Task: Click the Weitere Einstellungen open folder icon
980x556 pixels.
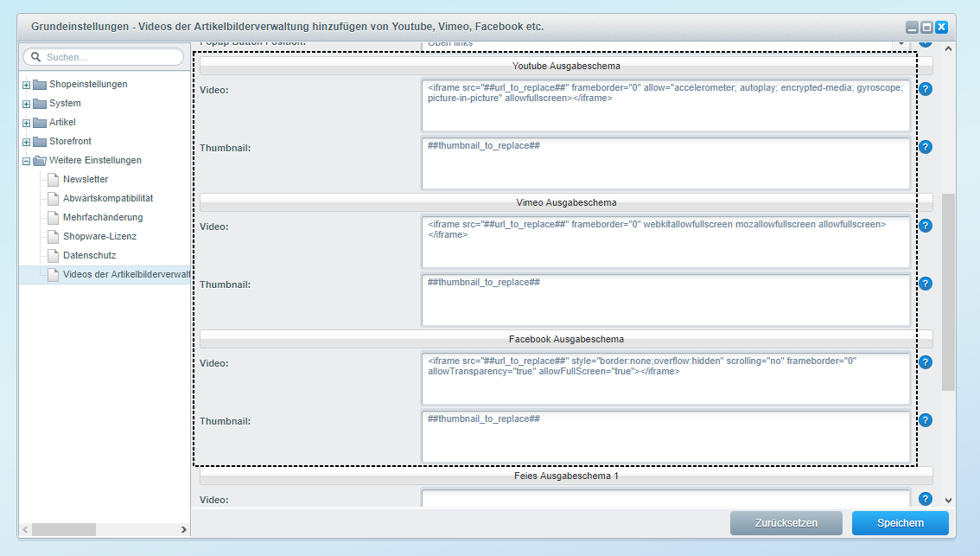Action: [x=40, y=161]
